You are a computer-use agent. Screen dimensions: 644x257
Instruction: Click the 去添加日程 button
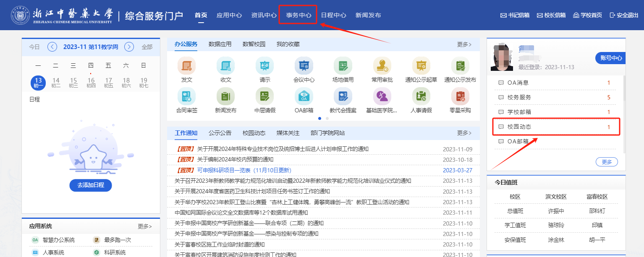(x=91, y=185)
